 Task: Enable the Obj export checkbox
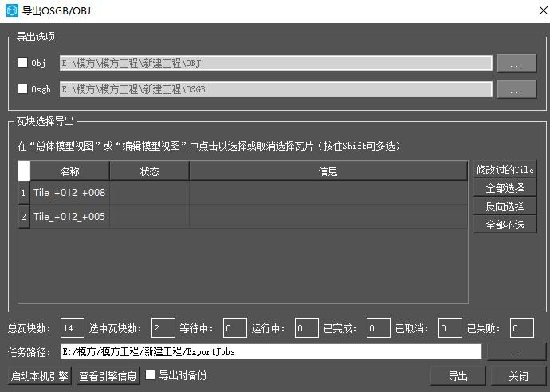point(22,62)
